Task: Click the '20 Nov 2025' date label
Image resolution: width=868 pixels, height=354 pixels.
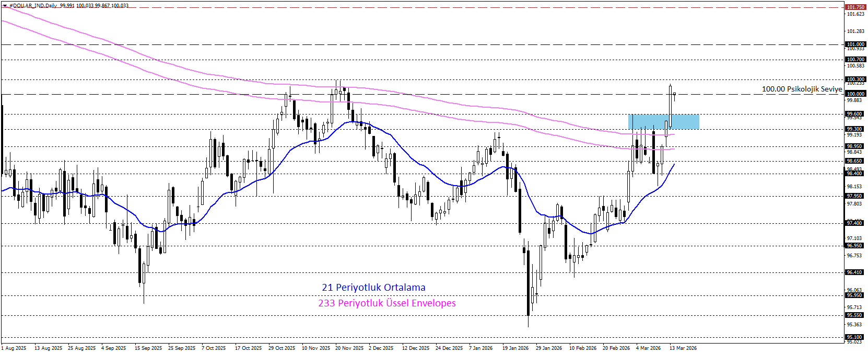Action: pos(349,348)
